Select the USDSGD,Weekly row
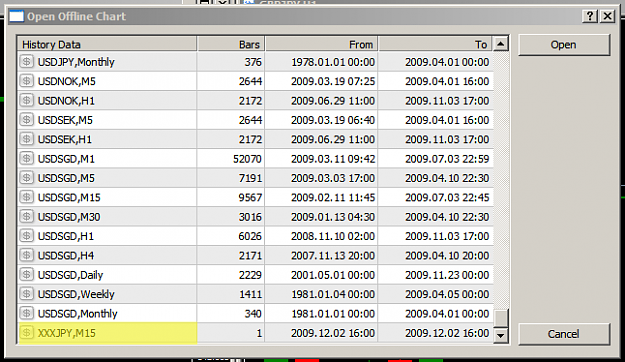625x362 pixels. (x=256, y=294)
